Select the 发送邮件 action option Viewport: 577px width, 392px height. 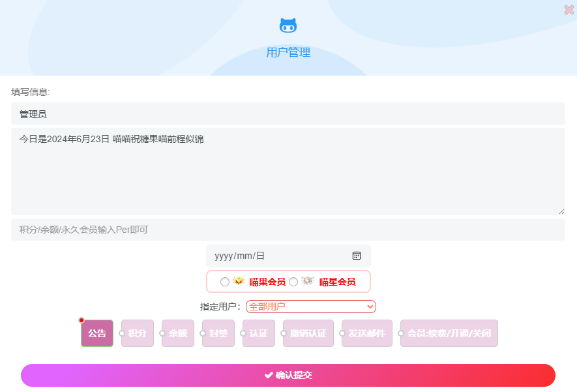click(x=367, y=333)
